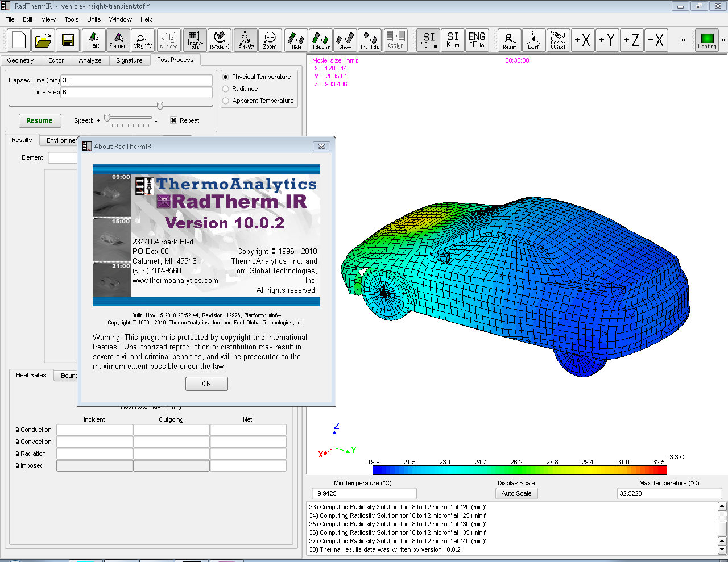Click the message log scrollbar down arrow
Viewport: 728px width, 562px height.
pyautogui.click(x=722, y=549)
